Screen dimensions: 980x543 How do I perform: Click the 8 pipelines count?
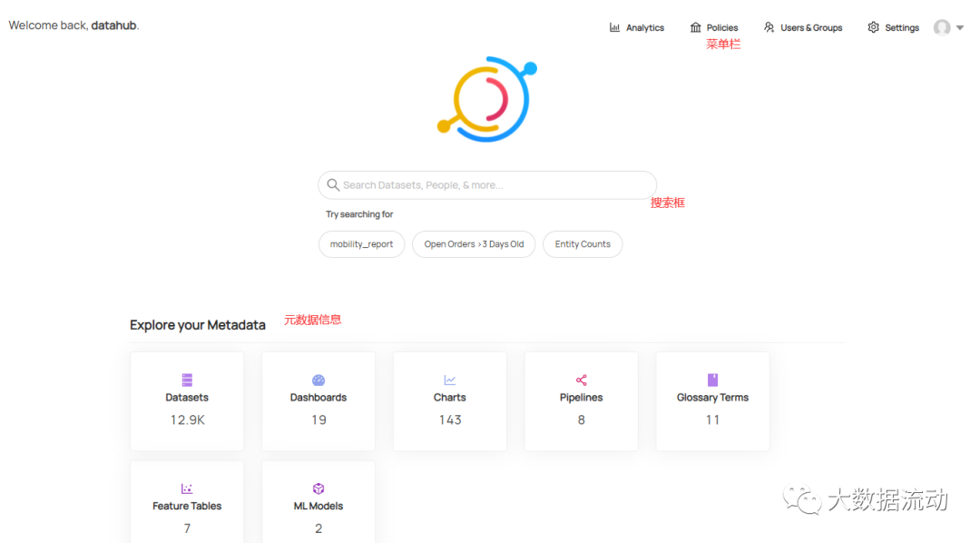[582, 420]
